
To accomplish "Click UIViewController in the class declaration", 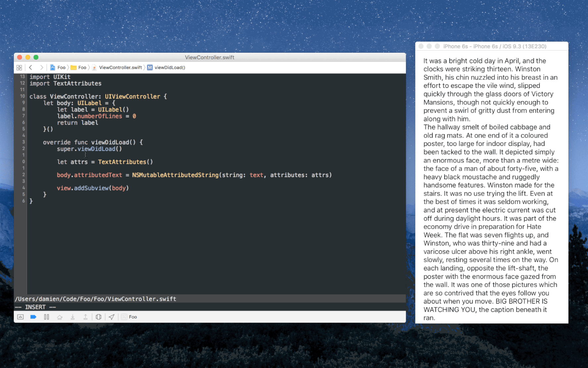I will pyautogui.click(x=132, y=96).
